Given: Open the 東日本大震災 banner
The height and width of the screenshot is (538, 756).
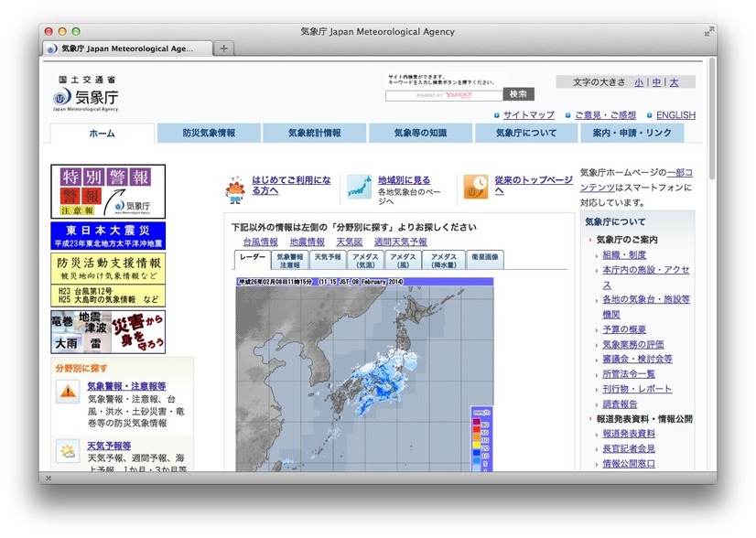Looking at the screenshot, I should coord(108,236).
